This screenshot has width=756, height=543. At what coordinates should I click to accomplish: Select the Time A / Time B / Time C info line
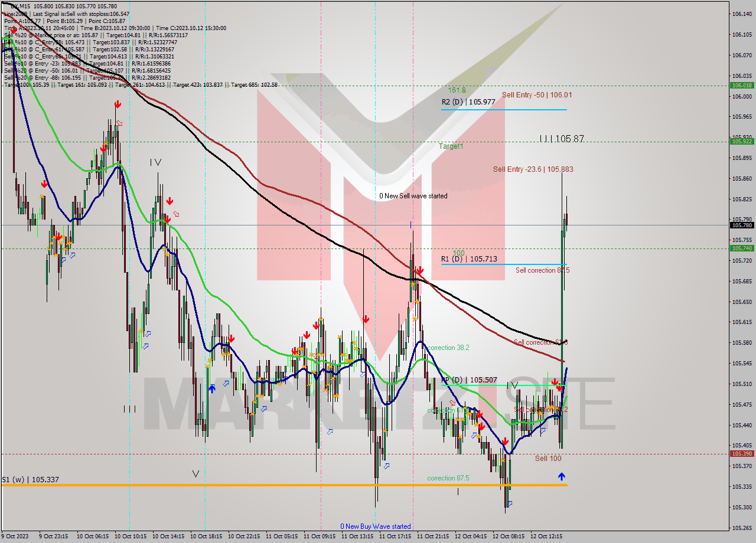click(x=114, y=28)
